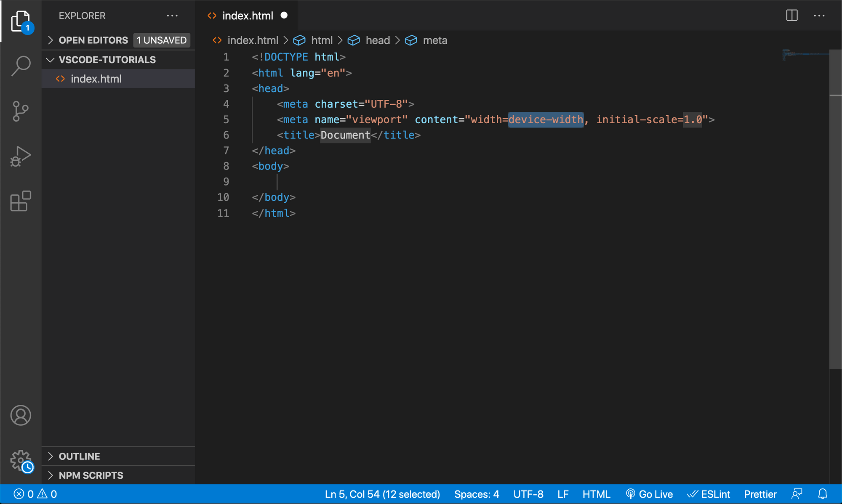This screenshot has width=842, height=504.
Task: Click the Accounts icon in activity bar
Action: pyautogui.click(x=20, y=416)
